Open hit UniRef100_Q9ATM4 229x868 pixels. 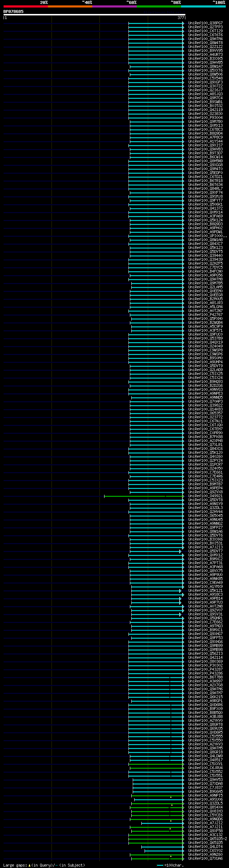click(205, 39)
